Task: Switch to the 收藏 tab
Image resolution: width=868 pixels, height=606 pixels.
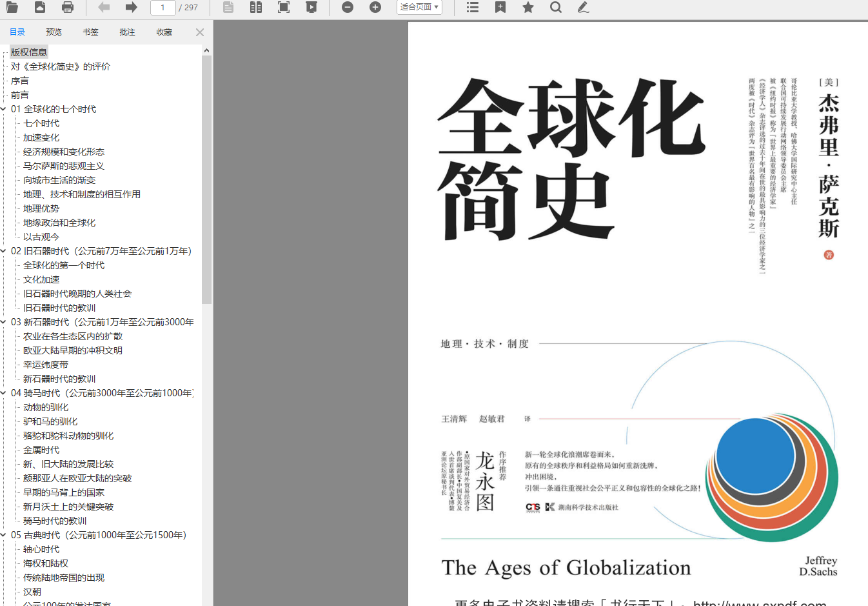Action: [x=164, y=32]
